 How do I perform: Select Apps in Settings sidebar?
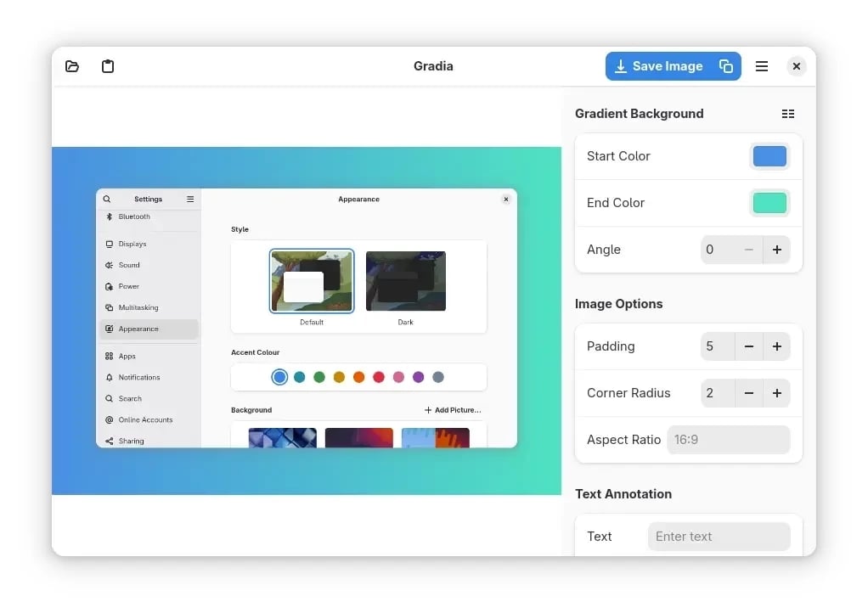click(149, 357)
